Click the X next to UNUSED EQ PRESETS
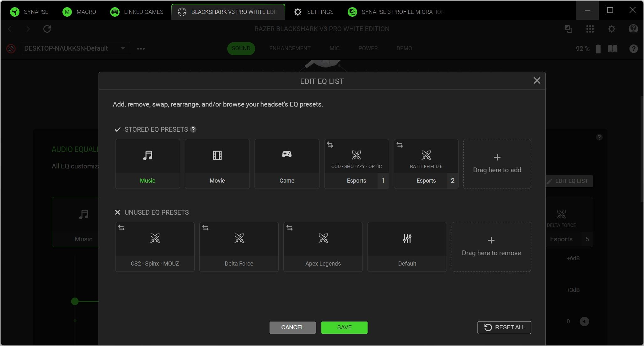 (x=117, y=212)
